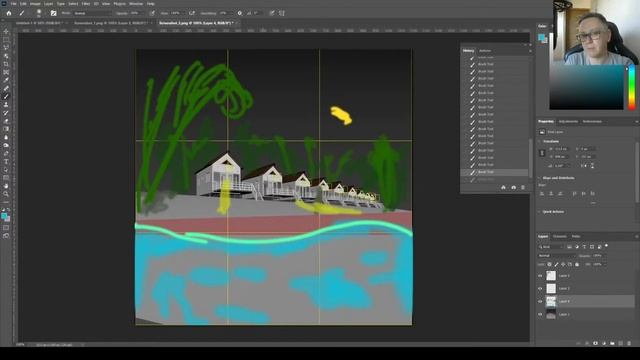The width and height of the screenshot is (640, 360).
Task: Select the Zoom tool
Action: click(6, 194)
